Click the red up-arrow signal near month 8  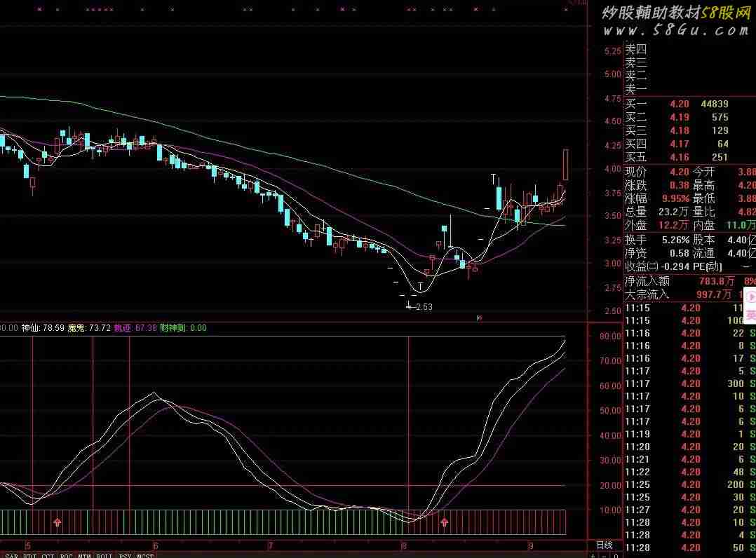point(444,522)
